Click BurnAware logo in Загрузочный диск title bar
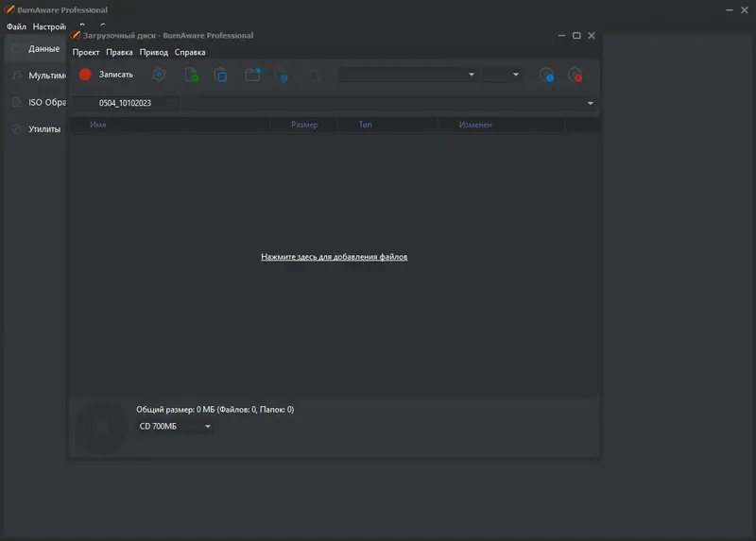The image size is (756, 541). click(76, 35)
